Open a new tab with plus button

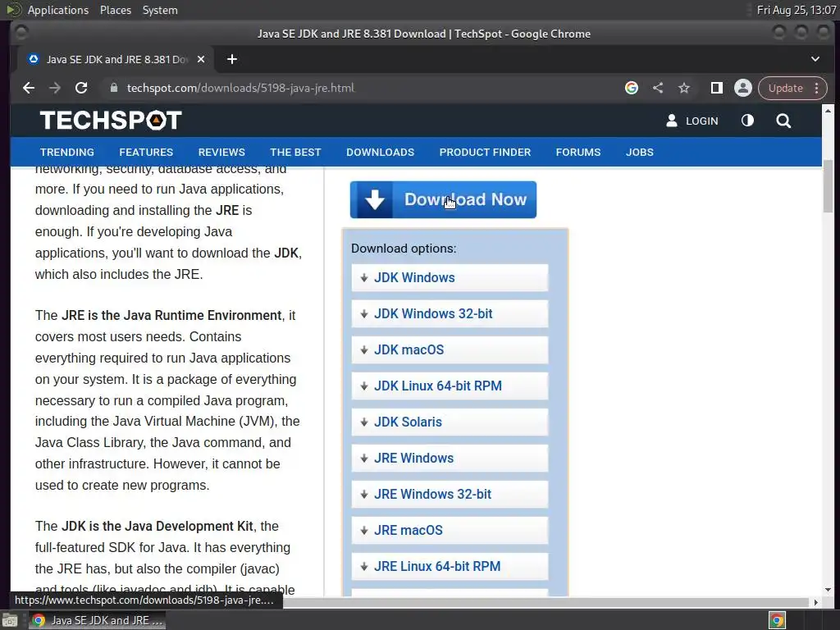click(232, 59)
